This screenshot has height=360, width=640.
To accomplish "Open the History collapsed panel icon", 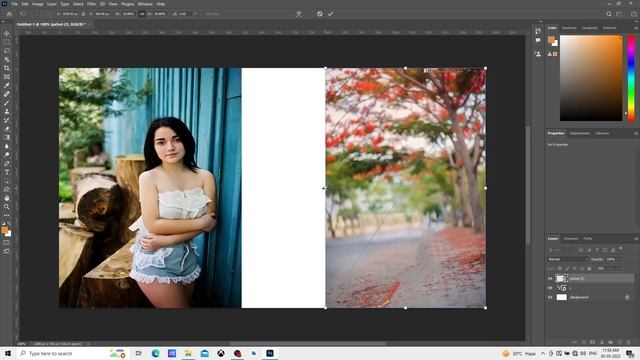I will coord(538,31).
